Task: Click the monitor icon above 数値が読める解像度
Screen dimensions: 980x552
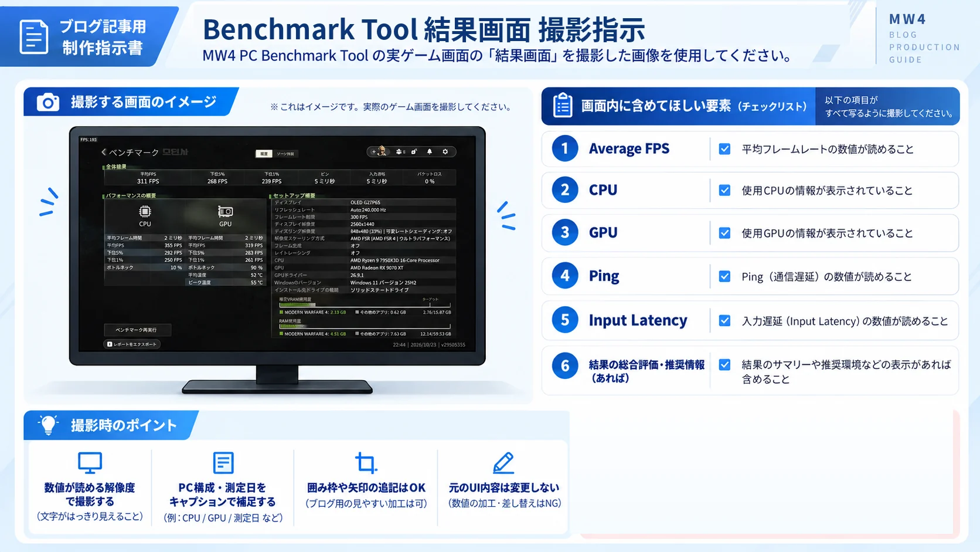Action: [x=90, y=463]
